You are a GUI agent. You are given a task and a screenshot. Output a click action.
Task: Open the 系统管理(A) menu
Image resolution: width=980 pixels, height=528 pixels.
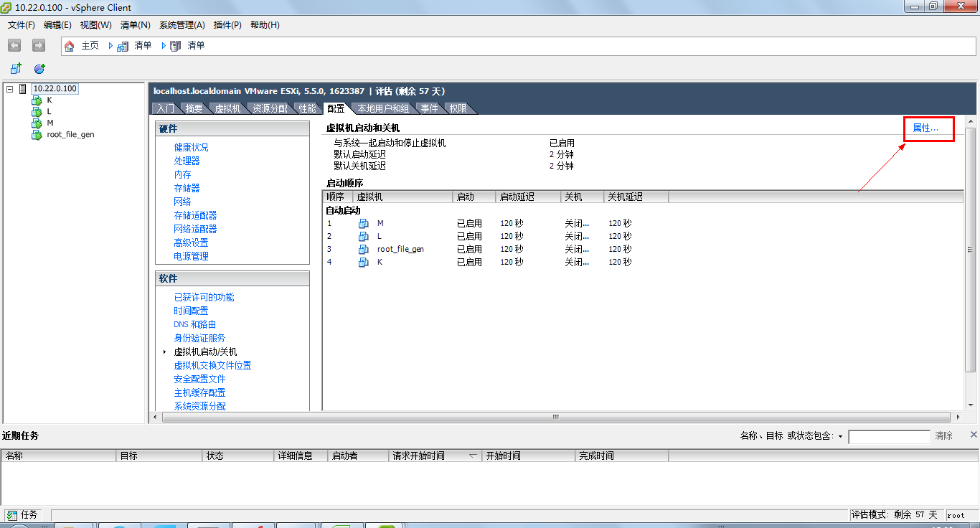click(182, 25)
